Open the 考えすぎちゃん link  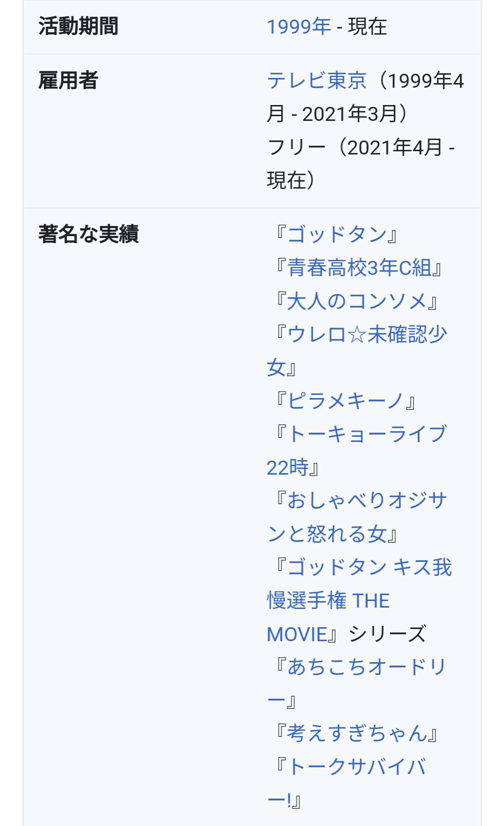coord(357,733)
